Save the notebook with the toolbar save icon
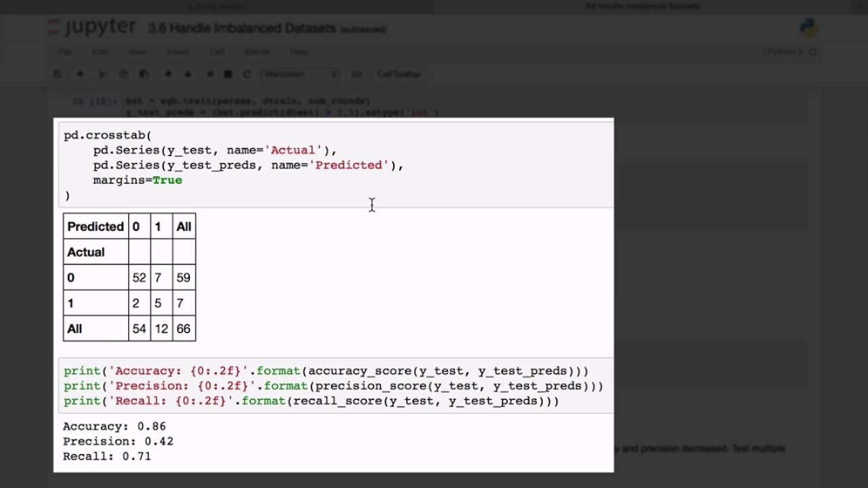The width and height of the screenshot is (868, 488). 58,74
